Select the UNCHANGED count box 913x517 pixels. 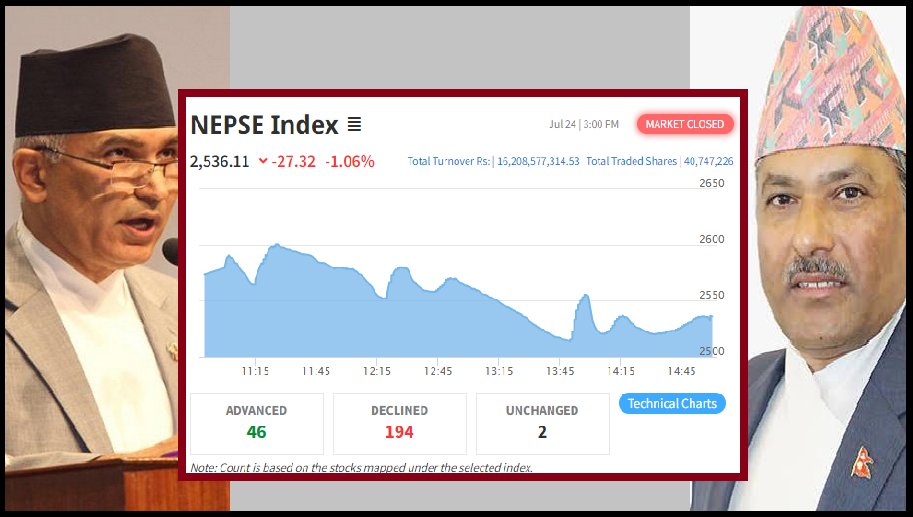(x=542, y=423)
